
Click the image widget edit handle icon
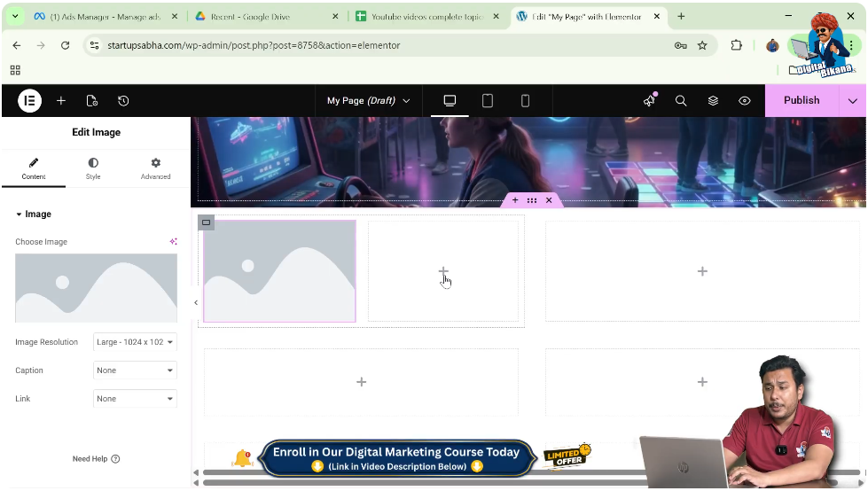(206, 222)
